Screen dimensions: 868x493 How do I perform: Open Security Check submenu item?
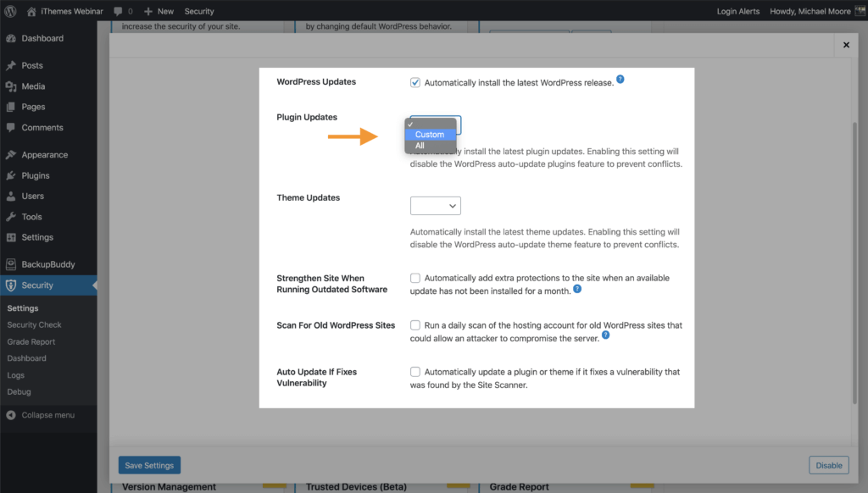(34, 324)
